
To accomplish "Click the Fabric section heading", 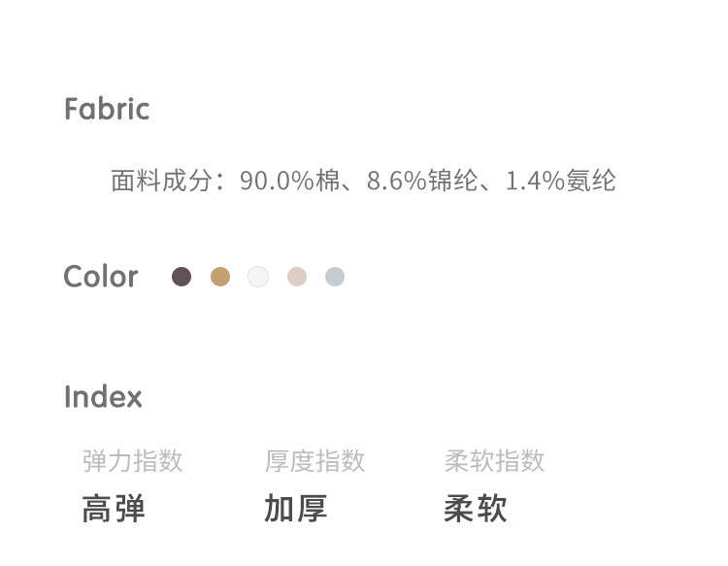I will pos(107,109).
